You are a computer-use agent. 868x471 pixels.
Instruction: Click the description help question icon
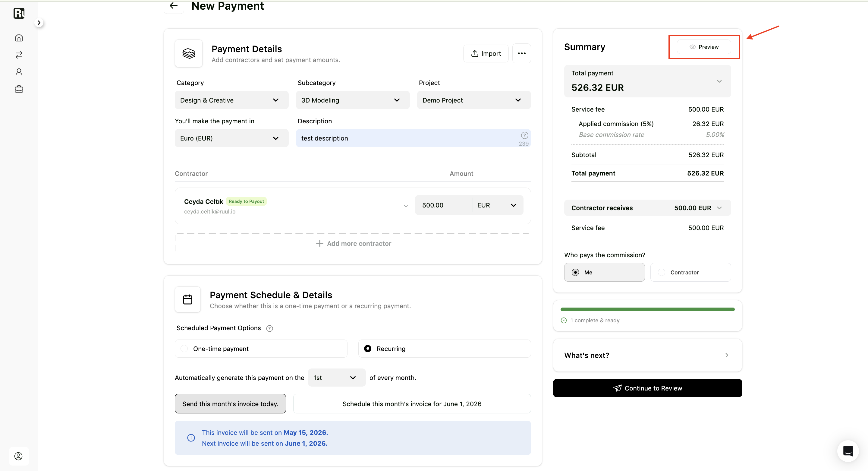524,135
